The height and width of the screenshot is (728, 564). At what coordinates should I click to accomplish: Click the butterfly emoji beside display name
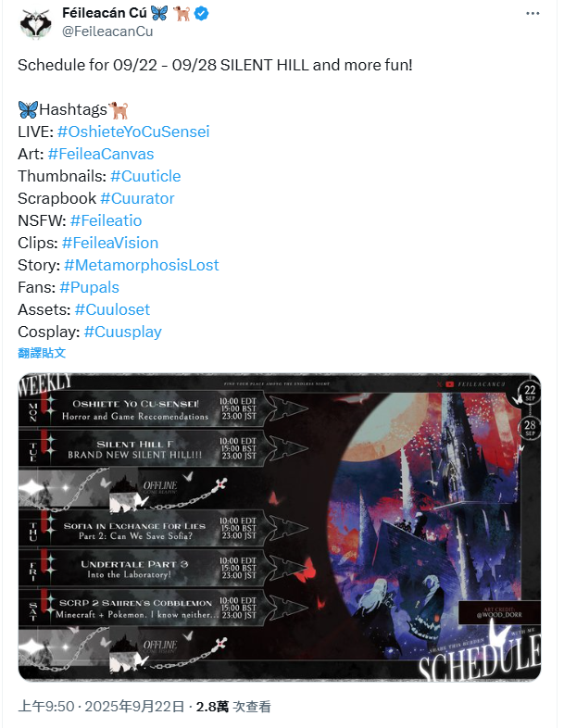pos(159,14)
